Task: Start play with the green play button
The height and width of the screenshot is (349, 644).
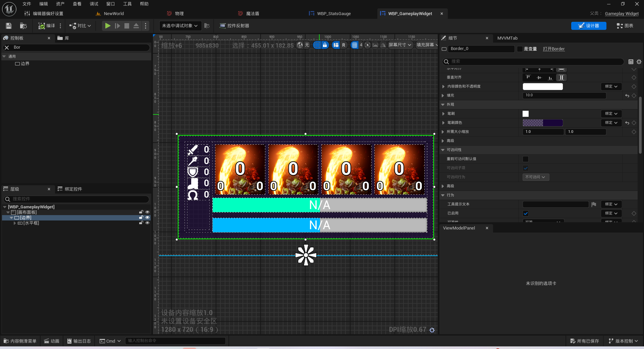Action: [107, 26]
